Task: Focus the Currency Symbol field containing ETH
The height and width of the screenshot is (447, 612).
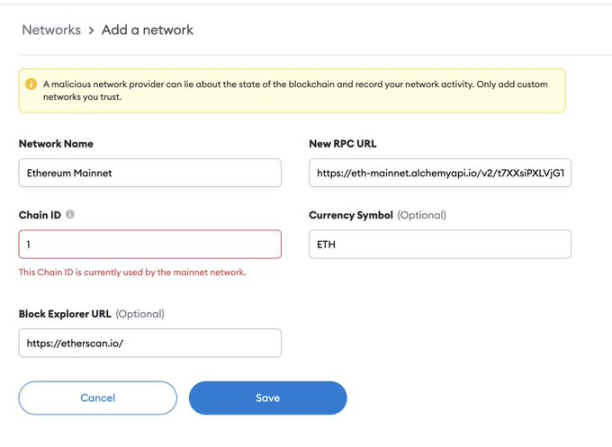Action: click(440, 244)
